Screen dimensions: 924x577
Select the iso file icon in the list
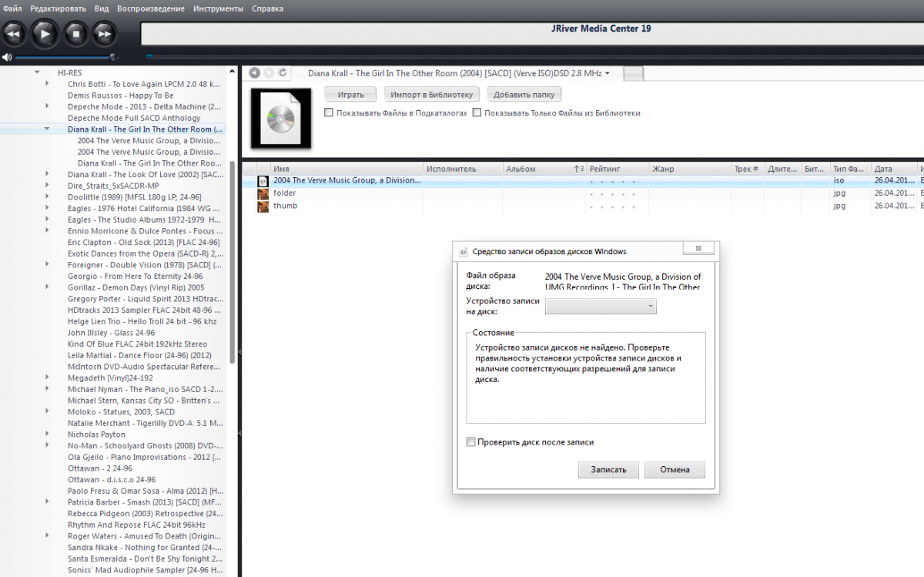(263, 181)
